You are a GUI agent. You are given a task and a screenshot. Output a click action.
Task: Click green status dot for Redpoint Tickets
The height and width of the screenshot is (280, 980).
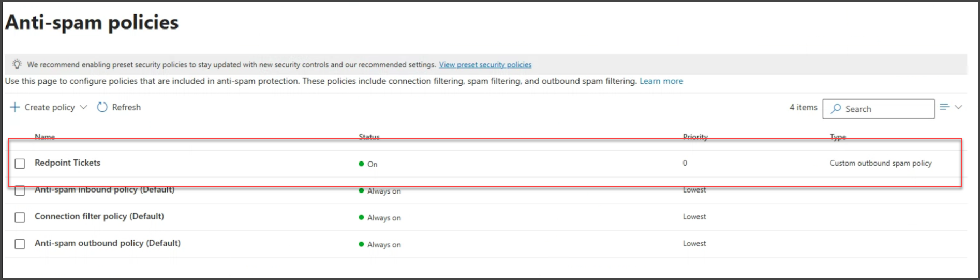tap(361, 164)
